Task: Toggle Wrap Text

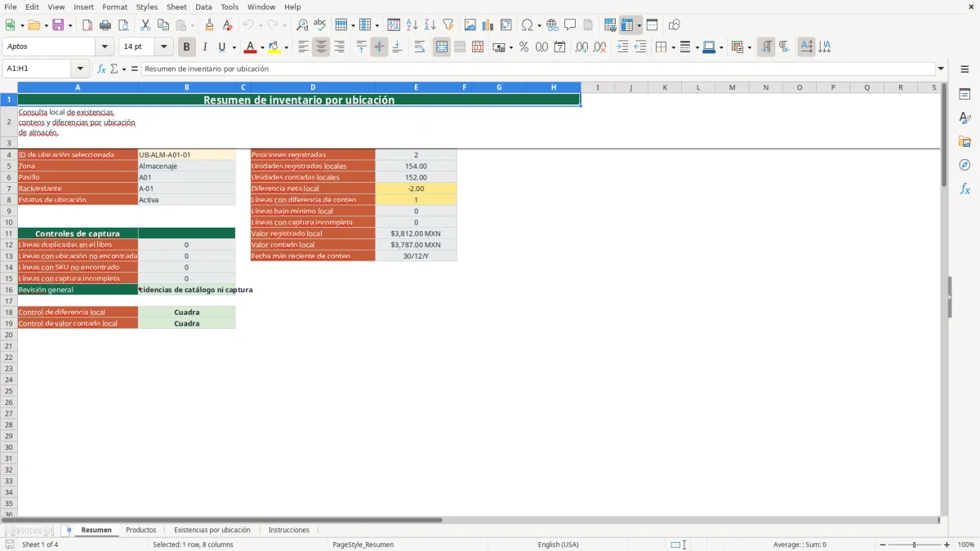Action: click(x=420, y=47)
